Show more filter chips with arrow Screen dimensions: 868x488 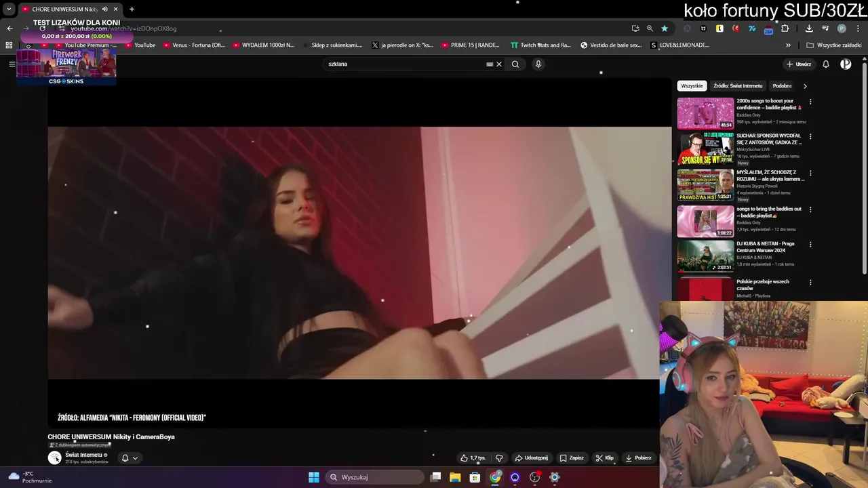point(805,86)
